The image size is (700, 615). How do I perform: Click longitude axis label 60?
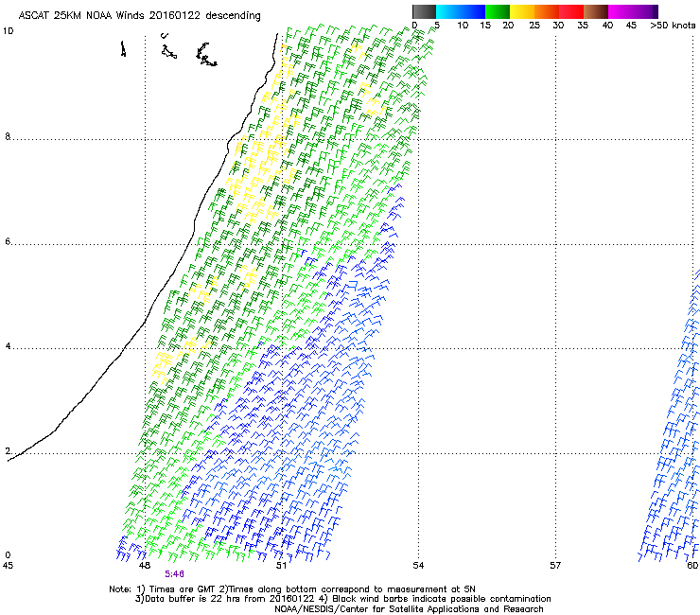(x=692, y=566)
